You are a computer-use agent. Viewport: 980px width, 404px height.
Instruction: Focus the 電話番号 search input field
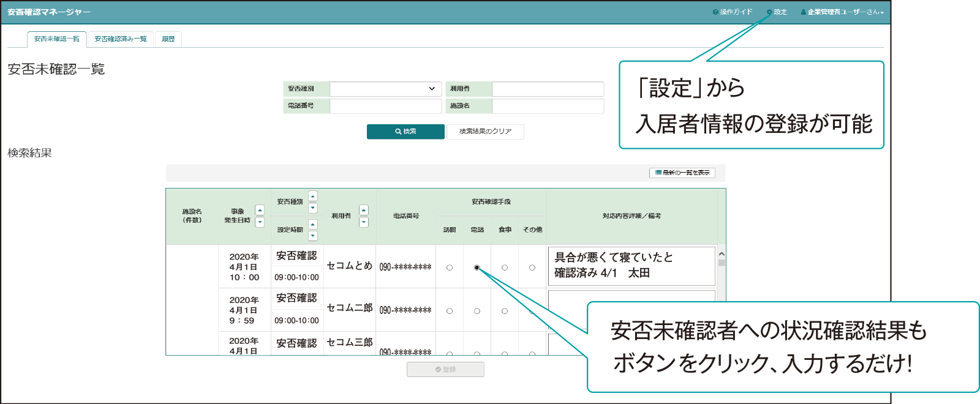click(386, 106)
